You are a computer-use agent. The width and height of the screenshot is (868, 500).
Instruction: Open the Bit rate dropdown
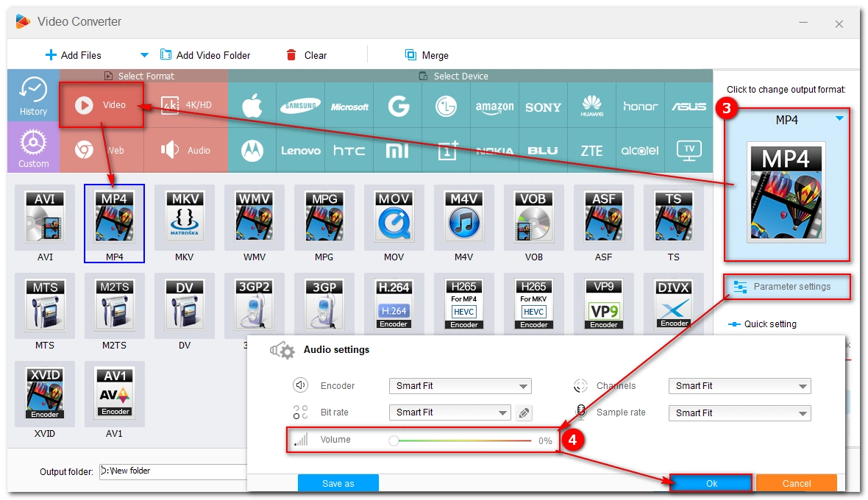(x=449, y=413)
